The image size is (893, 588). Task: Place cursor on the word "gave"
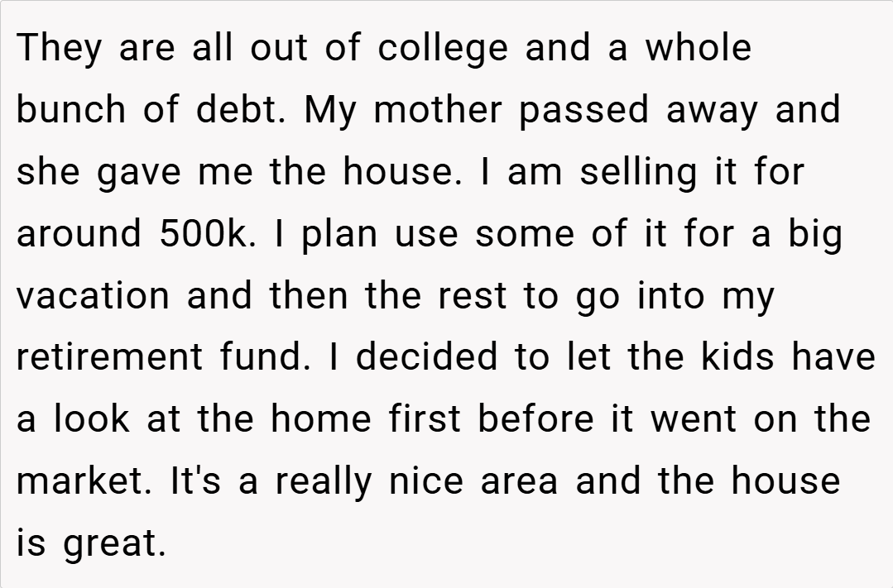click(x=140, y=173)
